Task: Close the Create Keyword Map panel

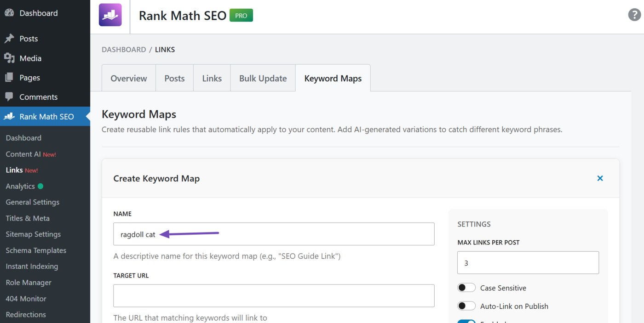Action: [600, 178]
